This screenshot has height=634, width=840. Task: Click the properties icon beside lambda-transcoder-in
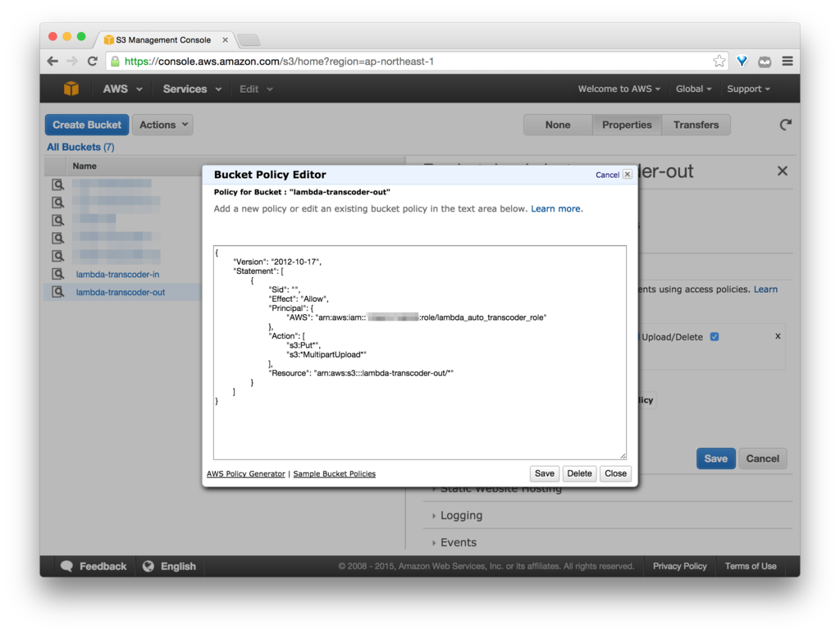point(58,274)
